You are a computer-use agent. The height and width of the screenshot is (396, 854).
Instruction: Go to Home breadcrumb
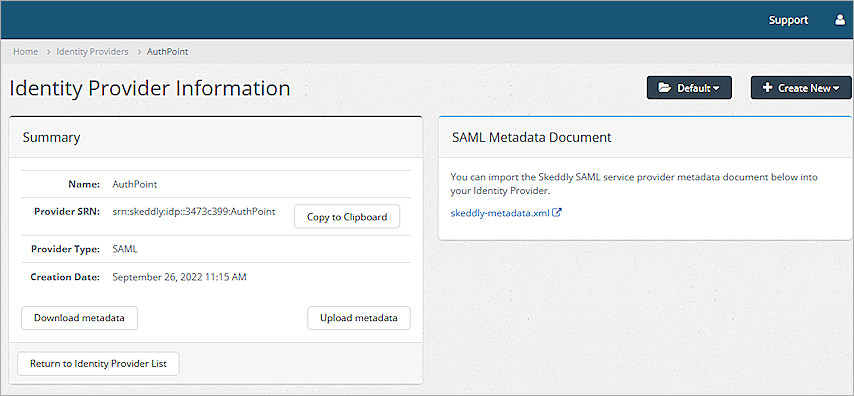(x=26, y=52)
